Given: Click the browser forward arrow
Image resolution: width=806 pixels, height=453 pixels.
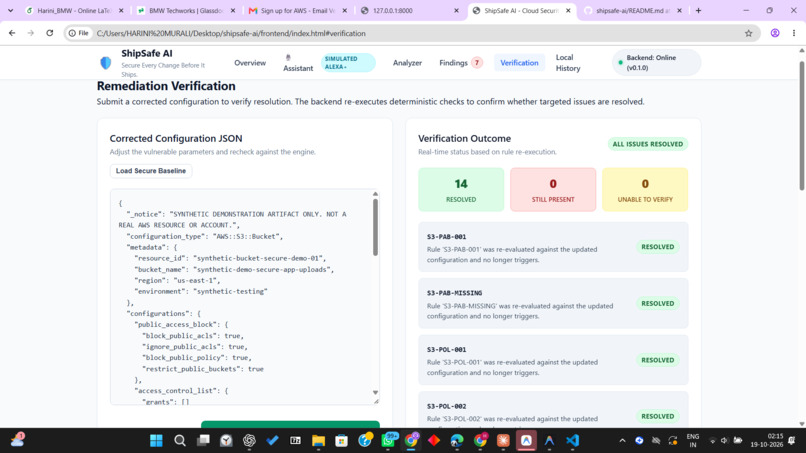Looking at the screenshot, I should point(31,33).
